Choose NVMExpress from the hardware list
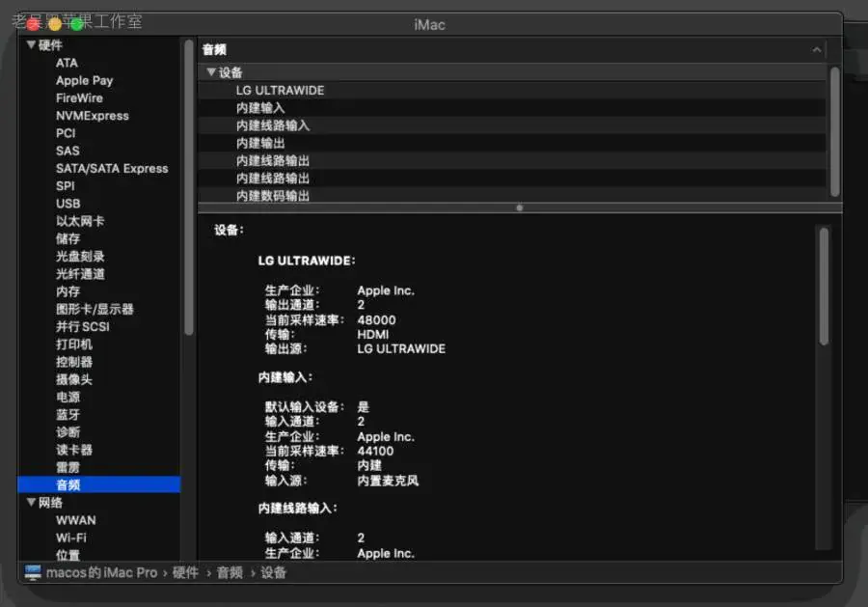The width and height of the screenshot is (868, 607). click(92, 116)
